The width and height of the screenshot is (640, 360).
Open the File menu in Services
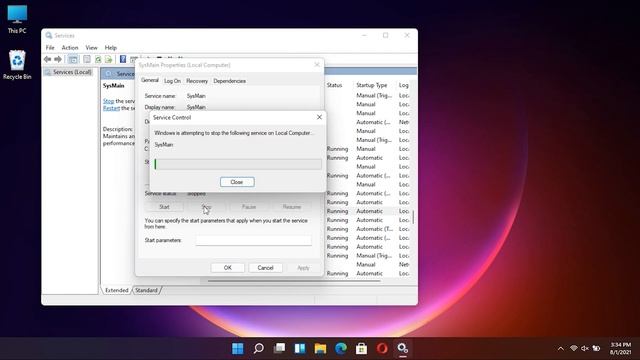pos(50,48)
